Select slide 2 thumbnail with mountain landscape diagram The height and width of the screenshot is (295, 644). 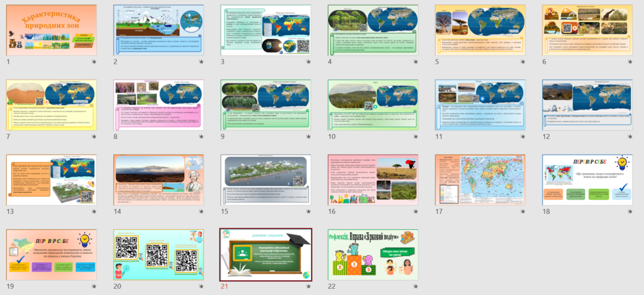point(158,30)
